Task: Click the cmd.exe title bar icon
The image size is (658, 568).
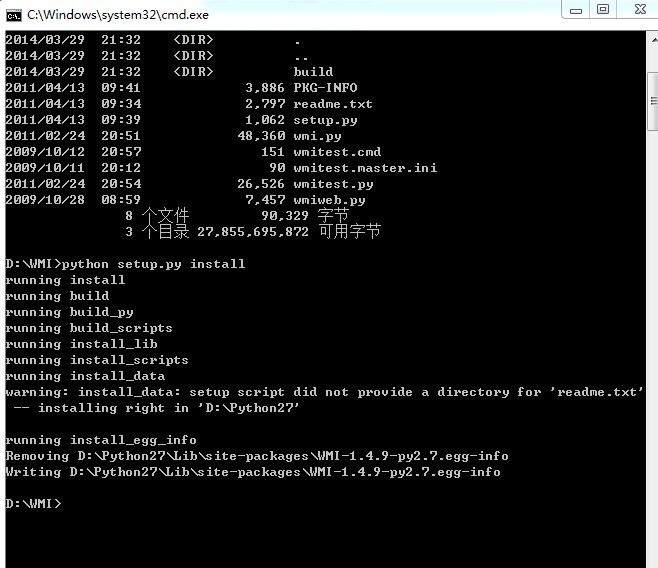Action: (x=14, y=16)
